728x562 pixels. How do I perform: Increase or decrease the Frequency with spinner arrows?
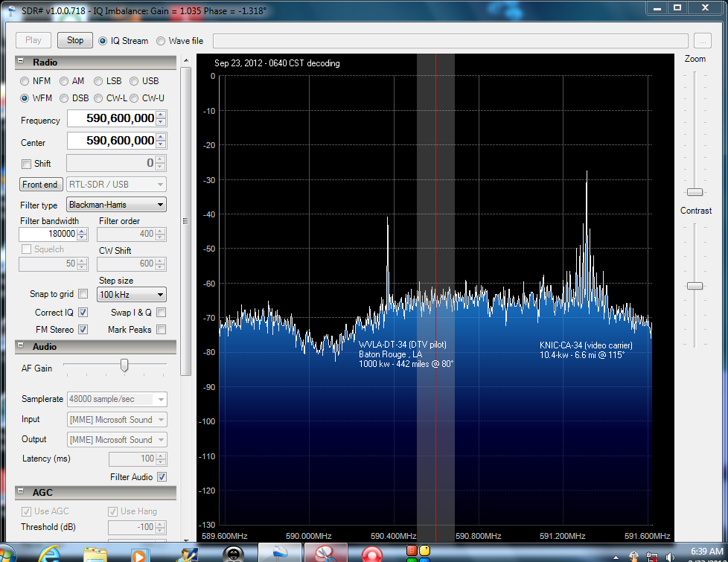(x=161, y=118)
